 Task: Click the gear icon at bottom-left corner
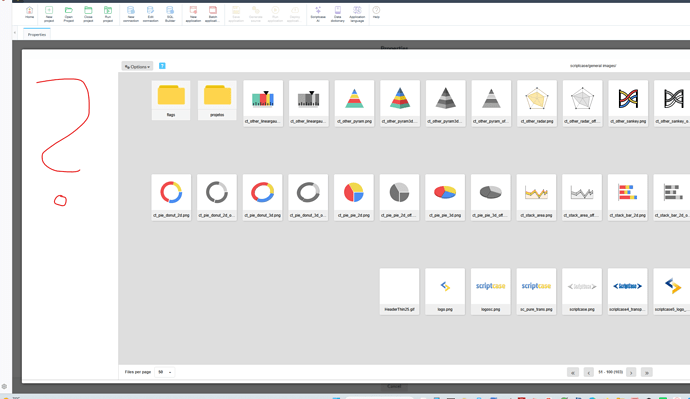tap(4, 387)
